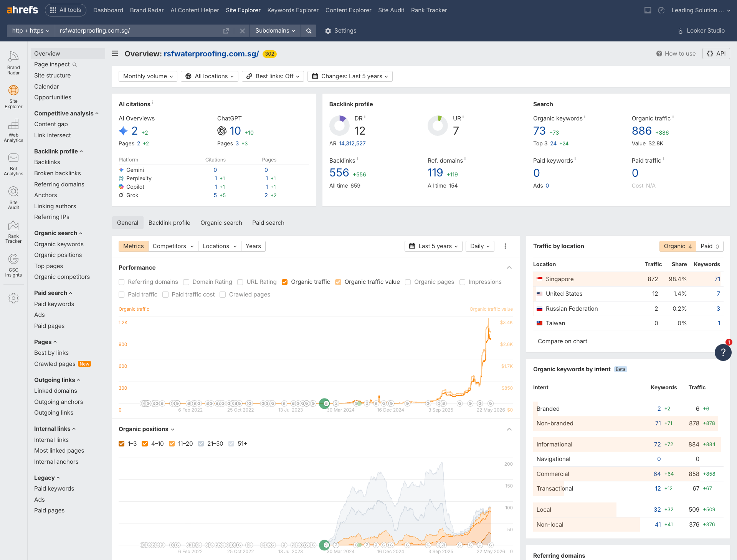
Task: Open the Monthly volume dropdown
Action: [148, 76]
